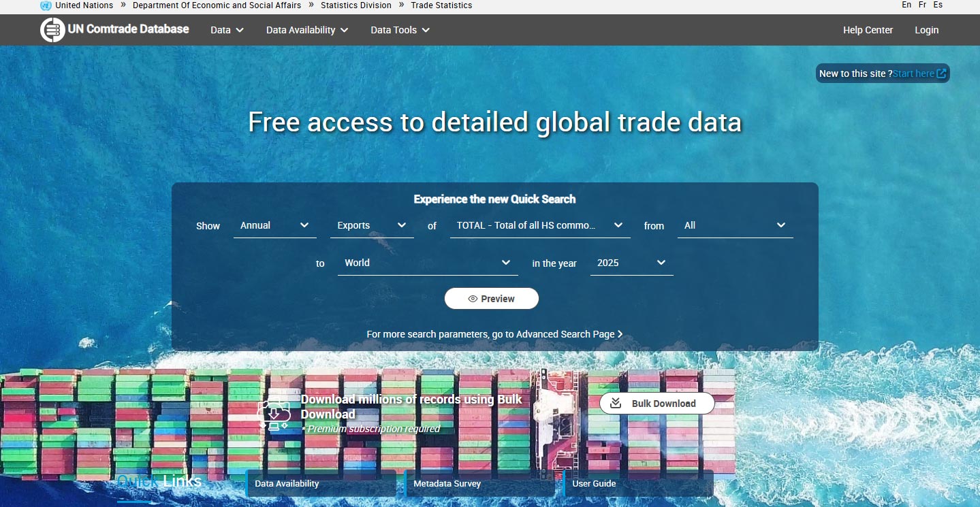The height and width of the screenshot is (507, 980).
Task: Click the external link icon beside Start here
Action: click(941, 73)
